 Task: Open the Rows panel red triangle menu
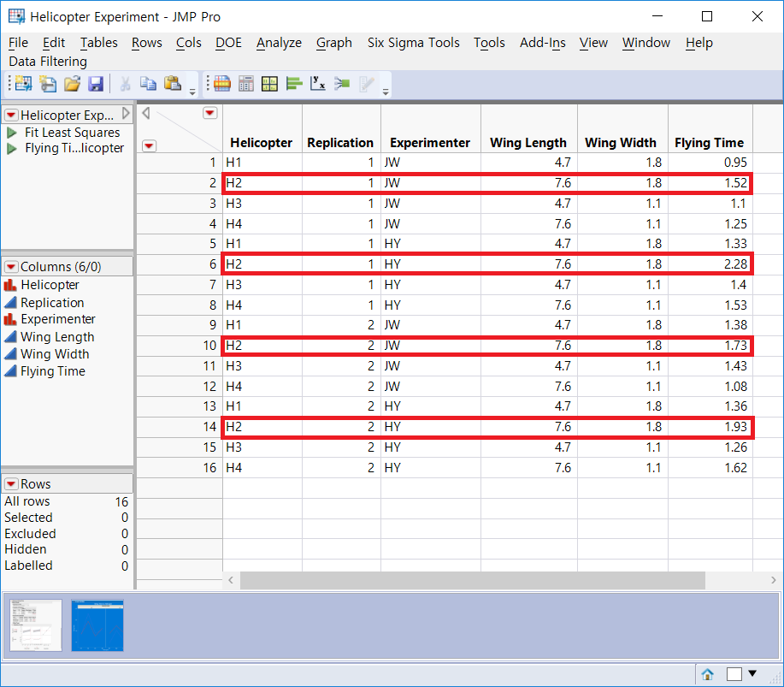pyautogui.click(x=11, y=484)
